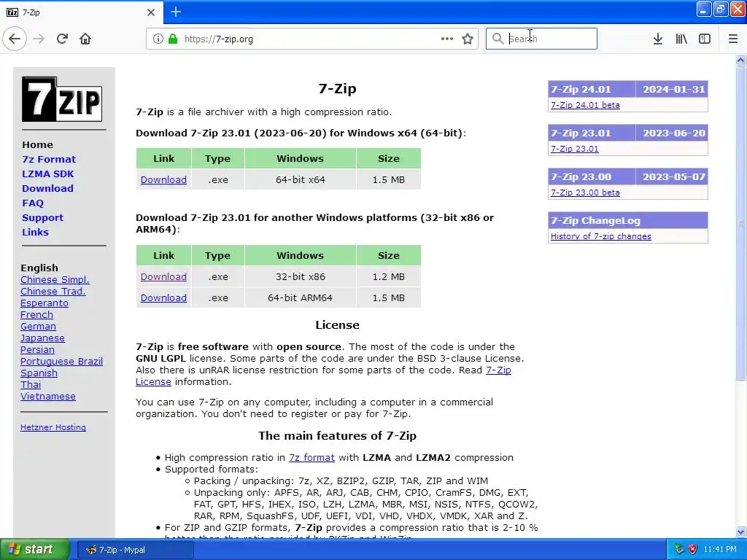Bookmark this page with the star icon
The image size is (747, 560).
[468, 39]
